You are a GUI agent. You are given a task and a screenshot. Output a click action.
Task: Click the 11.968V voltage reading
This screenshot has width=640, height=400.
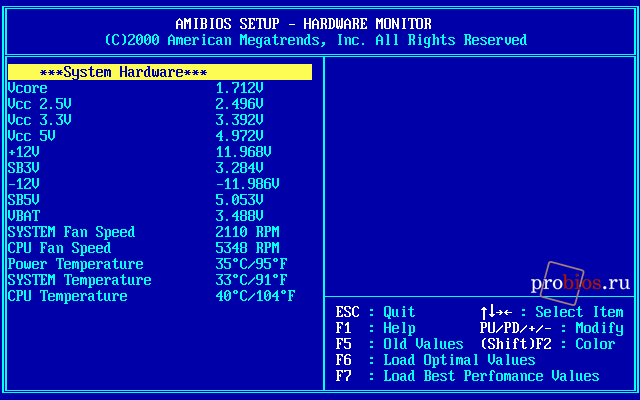coord(244,152)
